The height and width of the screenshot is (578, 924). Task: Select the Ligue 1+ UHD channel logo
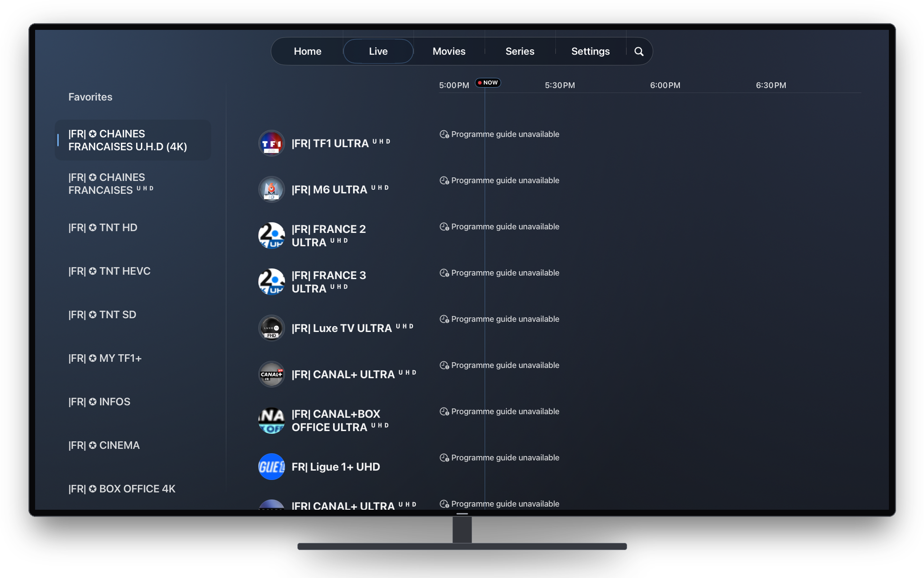click(271, 467)
